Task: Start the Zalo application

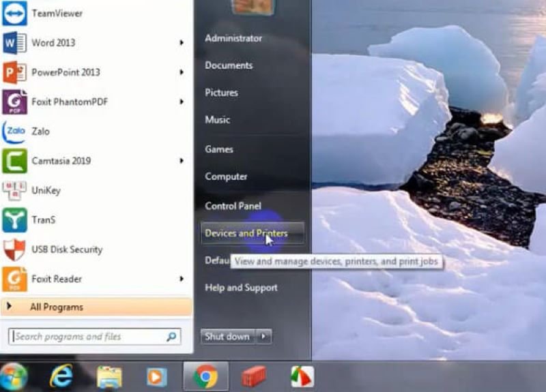Action: (40, 131)
